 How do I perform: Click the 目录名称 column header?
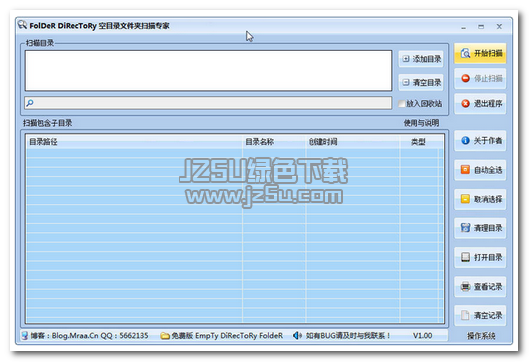[274, 142]
